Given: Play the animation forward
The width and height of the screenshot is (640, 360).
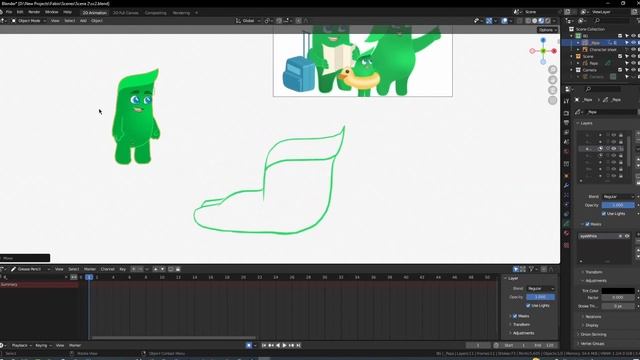Looking at the screenshot, I should click(x=284, y=345).
